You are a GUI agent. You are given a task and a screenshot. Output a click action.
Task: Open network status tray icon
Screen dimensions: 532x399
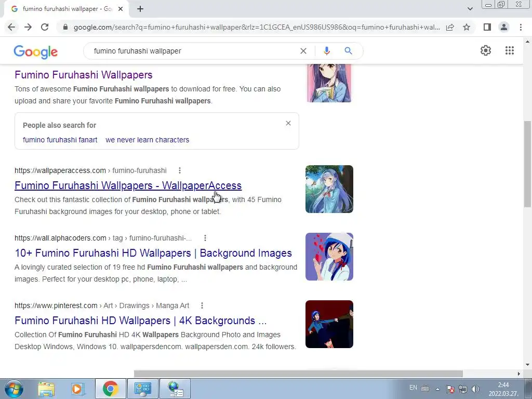pos(463,389)
